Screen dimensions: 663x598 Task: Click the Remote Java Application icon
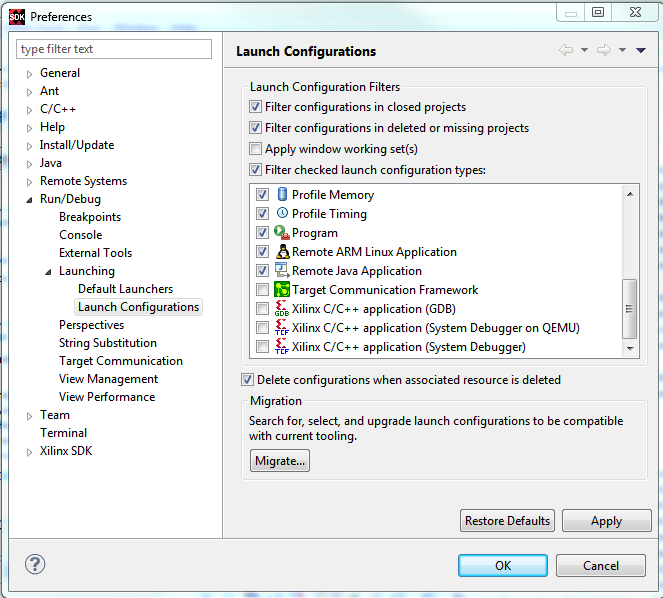(282, 270)
